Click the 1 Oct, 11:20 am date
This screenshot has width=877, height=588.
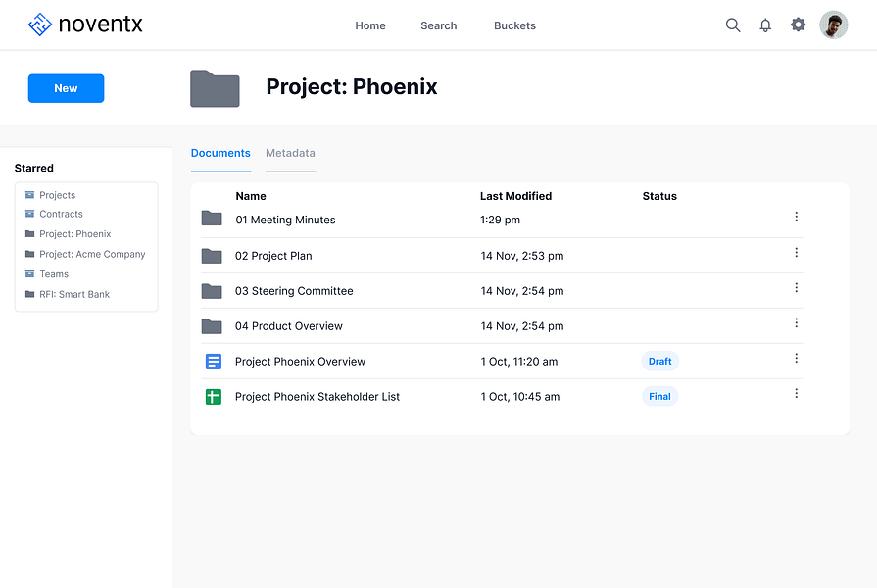[519, 362]
